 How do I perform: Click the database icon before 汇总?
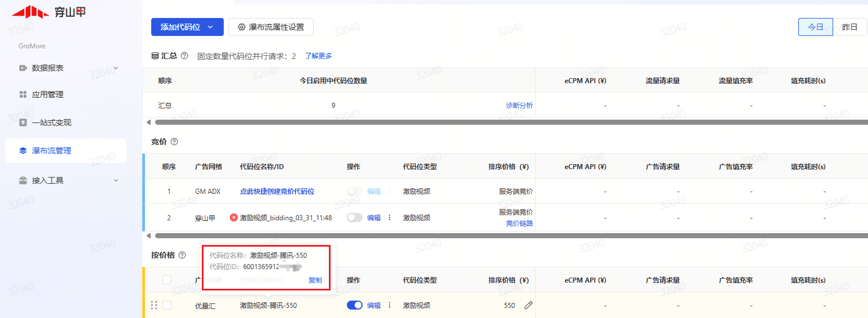(x=155, y=56)
